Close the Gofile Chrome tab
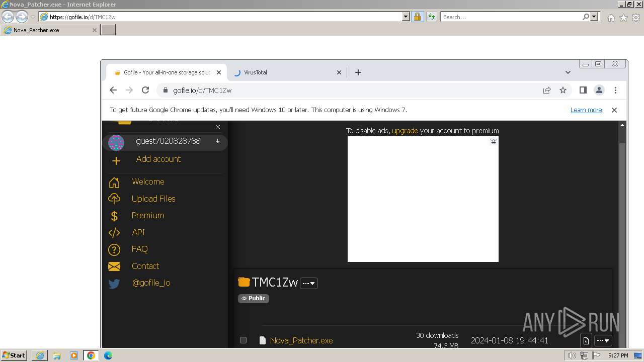Screen dimensions: 644x362 point(219,72)
